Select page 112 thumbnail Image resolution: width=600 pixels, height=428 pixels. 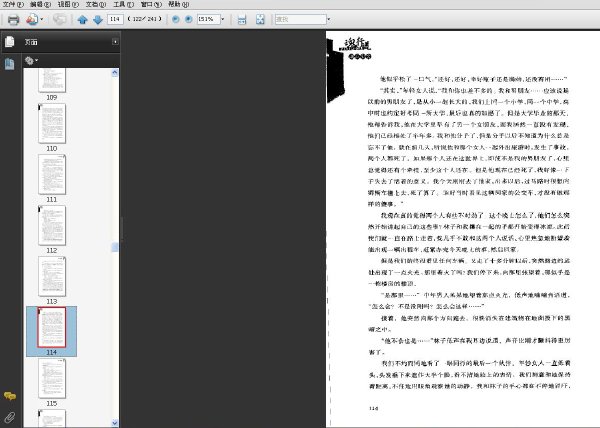pos(52,225)
